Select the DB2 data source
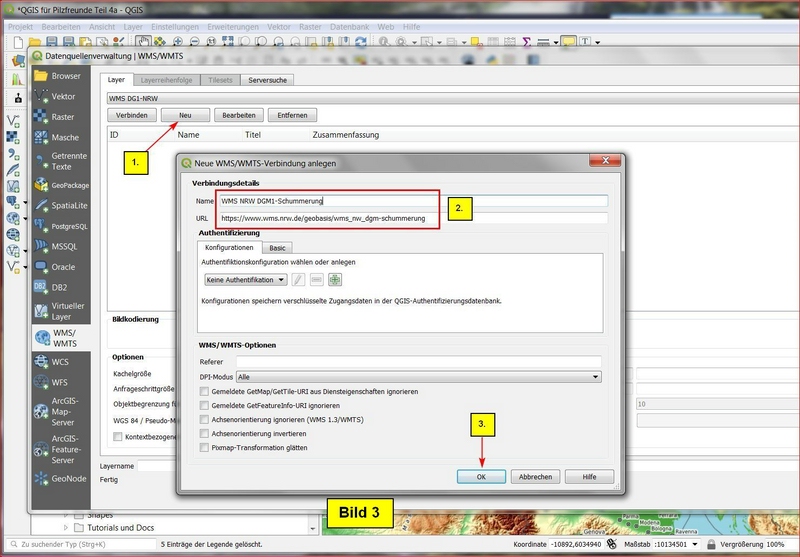The image size is (800, 557). point(61,287)
